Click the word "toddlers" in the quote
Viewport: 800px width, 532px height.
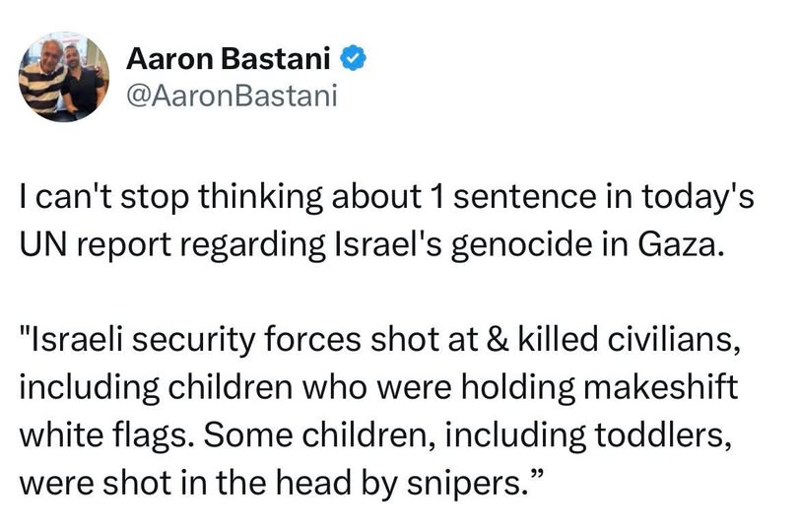point(659,426)
